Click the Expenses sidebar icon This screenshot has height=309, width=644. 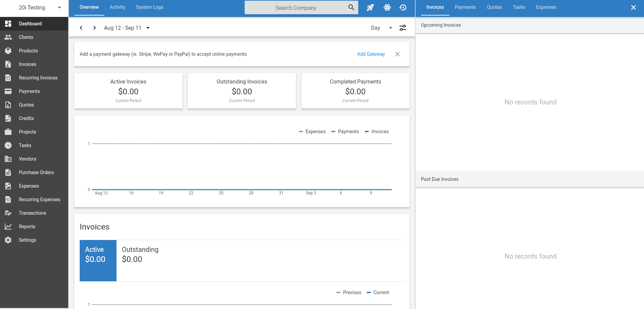pyautogui.click(x=8, y=186)
